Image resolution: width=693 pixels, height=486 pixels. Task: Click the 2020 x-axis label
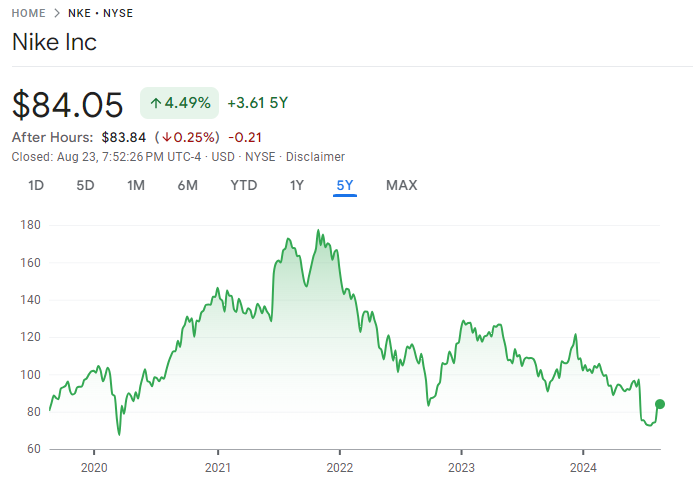coord(94,467)
